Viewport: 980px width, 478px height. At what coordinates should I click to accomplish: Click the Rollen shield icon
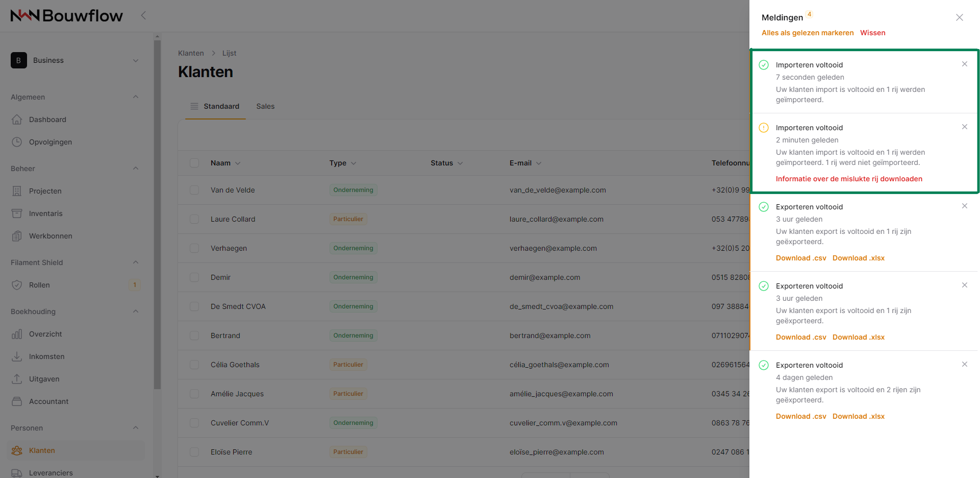[x=17, y=285]
